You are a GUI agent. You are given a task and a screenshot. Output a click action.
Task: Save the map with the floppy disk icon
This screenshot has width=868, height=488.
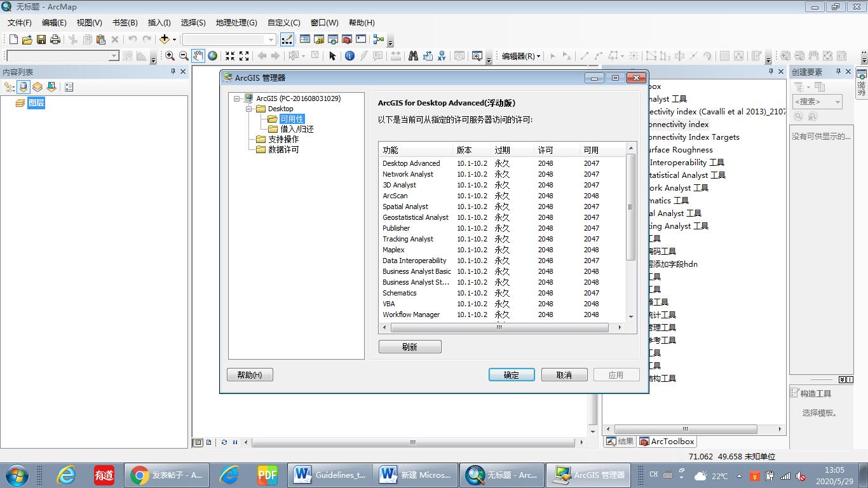[41, 39]
